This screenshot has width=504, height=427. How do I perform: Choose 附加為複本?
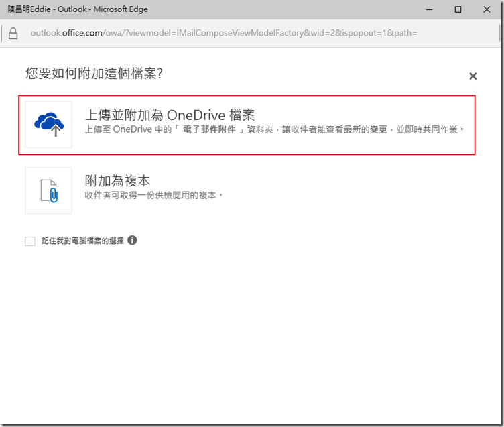click(x=117, y=180)
